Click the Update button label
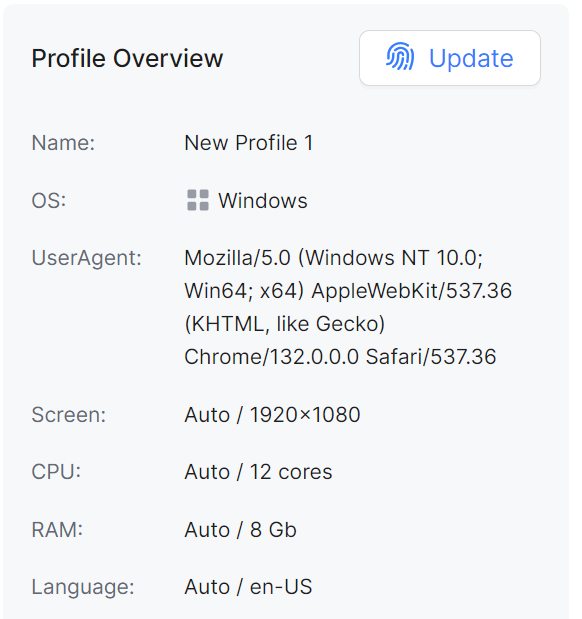The width and height of the screenshot is (582, 619). click(471, 58)
